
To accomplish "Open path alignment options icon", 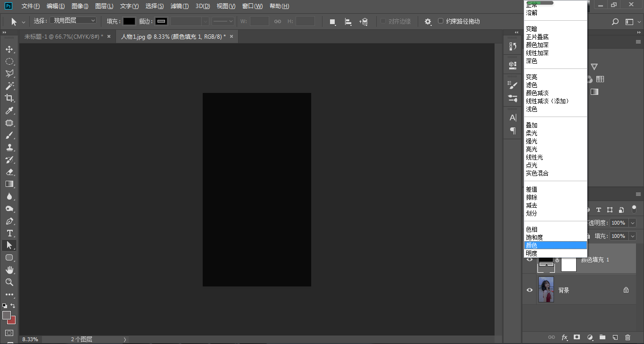I will 348,22.
